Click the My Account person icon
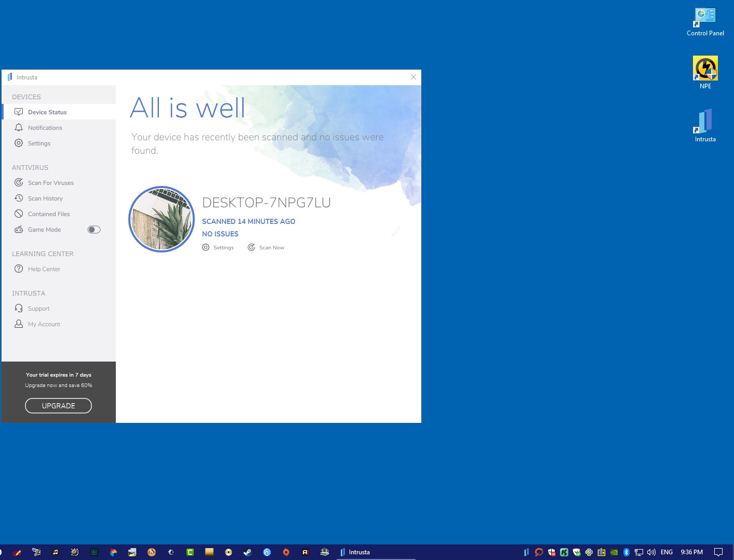The height and width of the screenshot is (560, 734). point(19,324)
